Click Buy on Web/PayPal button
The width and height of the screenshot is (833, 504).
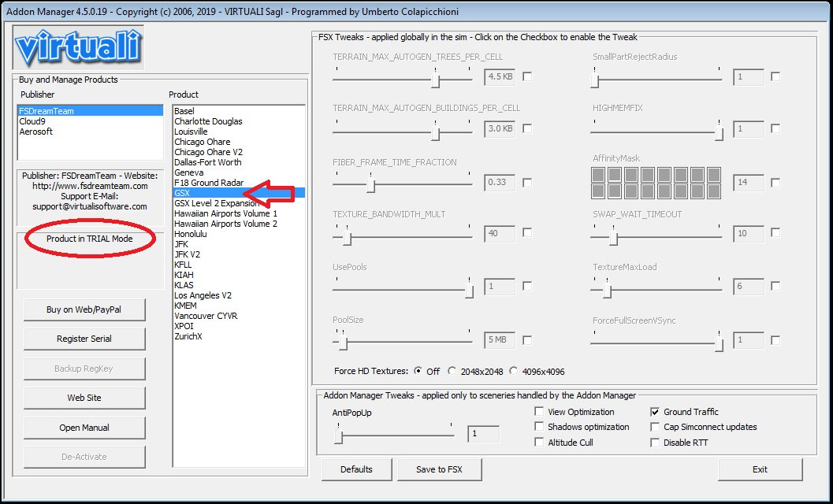(x=84, y=309)
